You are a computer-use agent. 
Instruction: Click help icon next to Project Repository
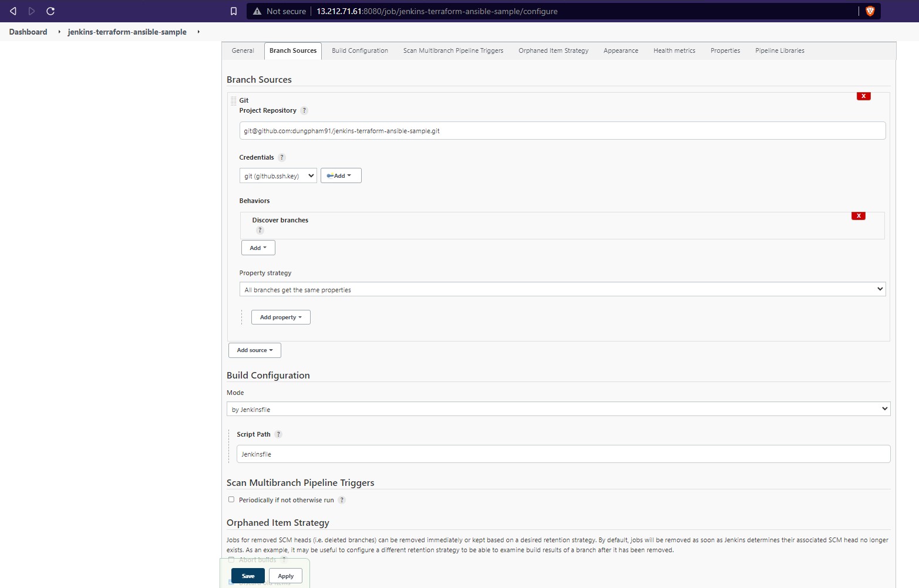pos(304,110)
